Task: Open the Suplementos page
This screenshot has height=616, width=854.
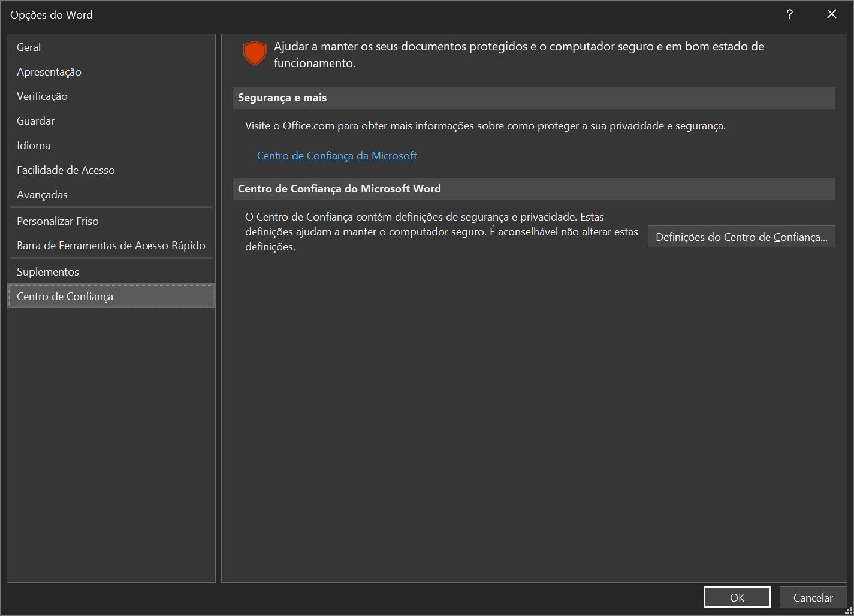Action: (x=111, y=271)
